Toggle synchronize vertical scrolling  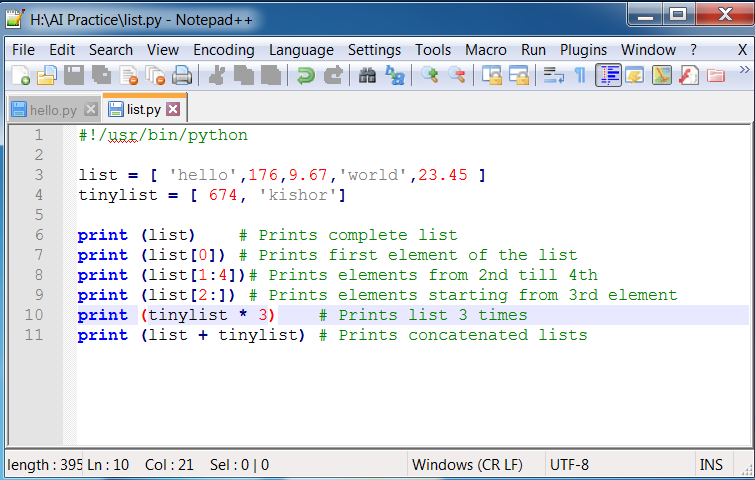click(x=492, y=76)
